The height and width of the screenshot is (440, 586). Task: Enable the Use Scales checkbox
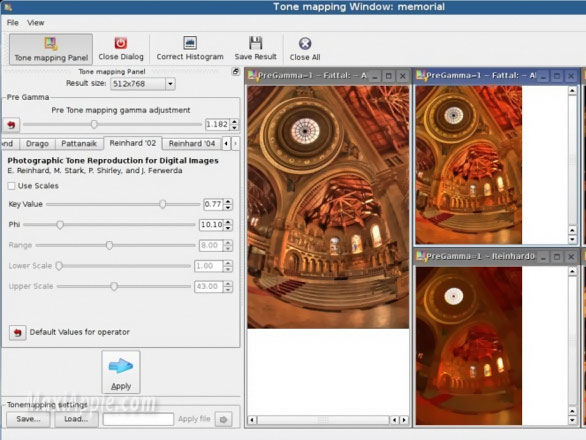12,186
